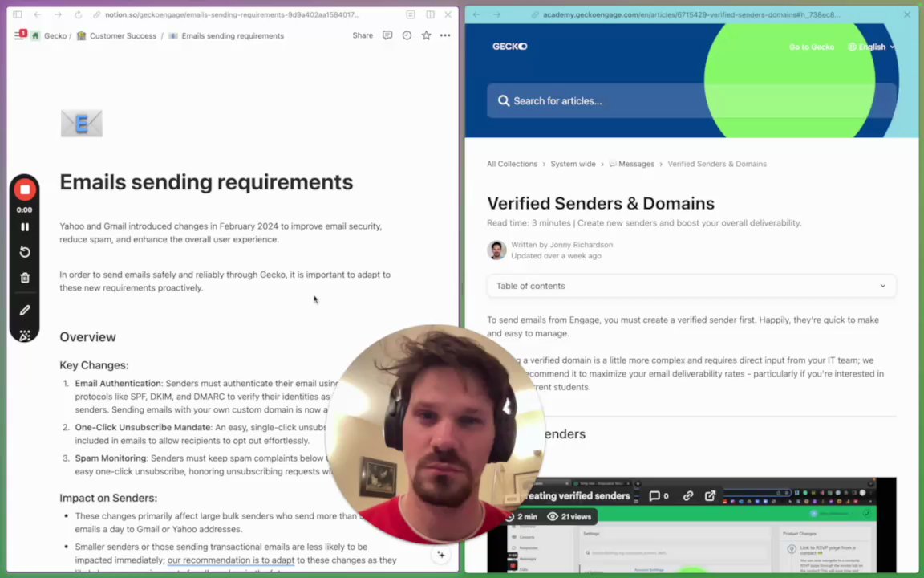
Task: Click the Gecko logo in Academy header
Action: (x=510, y=47)
